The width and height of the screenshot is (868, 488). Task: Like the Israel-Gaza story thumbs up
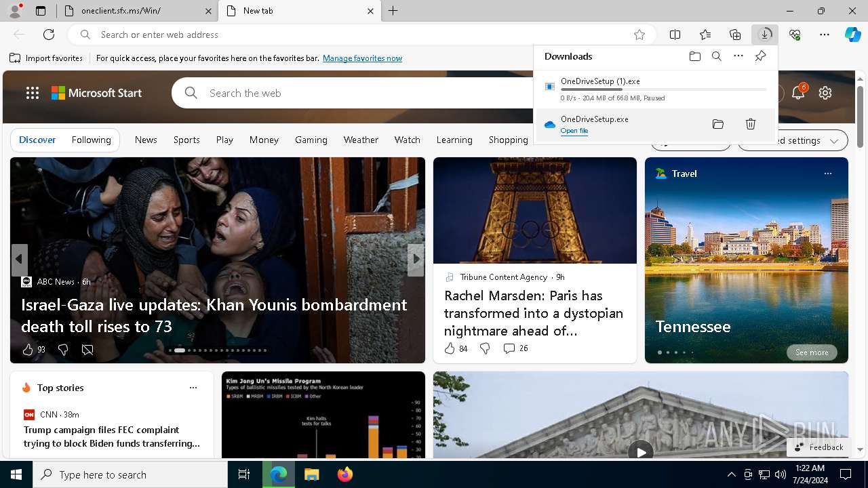28,350
